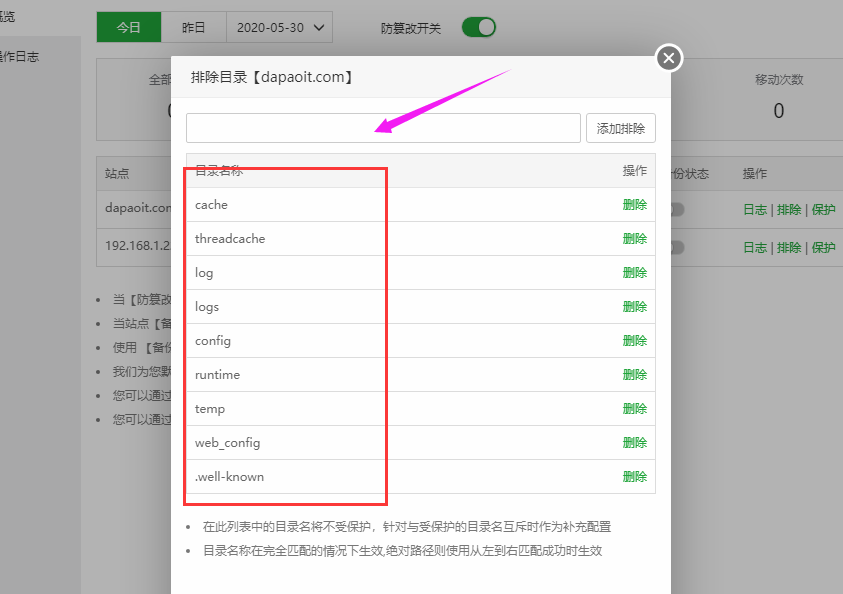Delete the threadcache directory entry
Image resolution: width=843 pixels, height=594 pixels.
634,239
